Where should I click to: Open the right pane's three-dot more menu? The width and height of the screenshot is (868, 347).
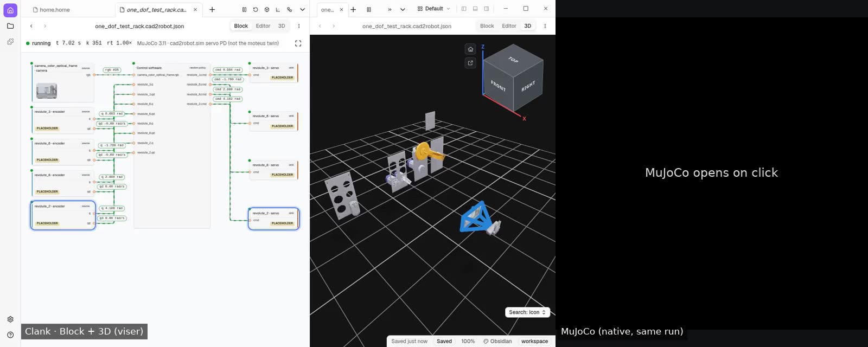click(x=545, y=26)
